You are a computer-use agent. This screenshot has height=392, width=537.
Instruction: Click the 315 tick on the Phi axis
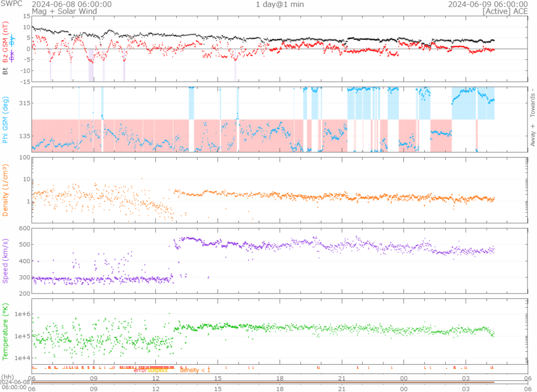click(24, 103)
